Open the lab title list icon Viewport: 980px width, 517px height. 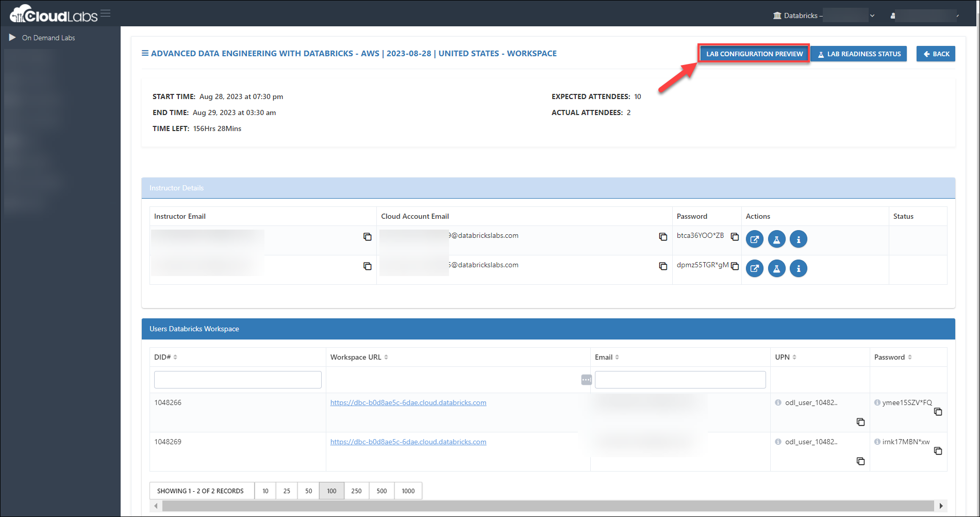pyautogui.click(x=145, y=53)
